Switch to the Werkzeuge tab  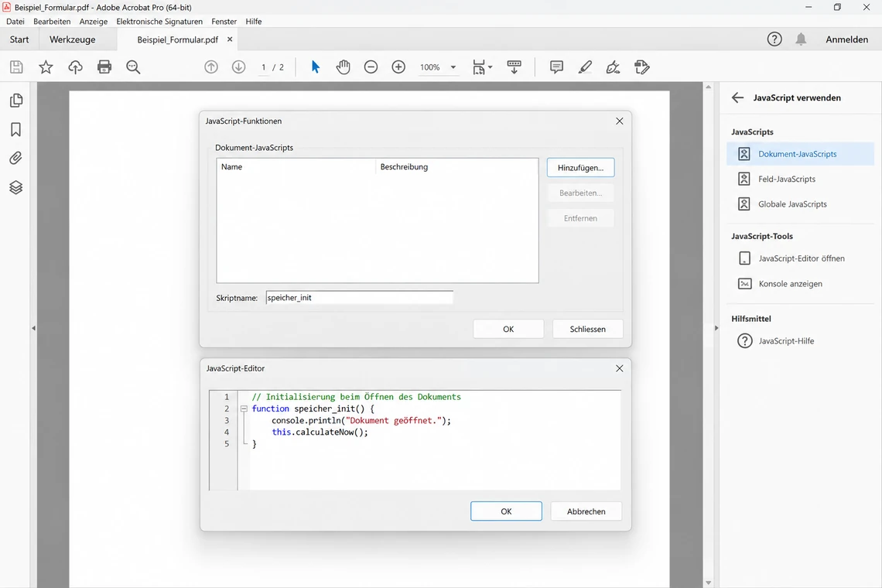coord(73,39)
